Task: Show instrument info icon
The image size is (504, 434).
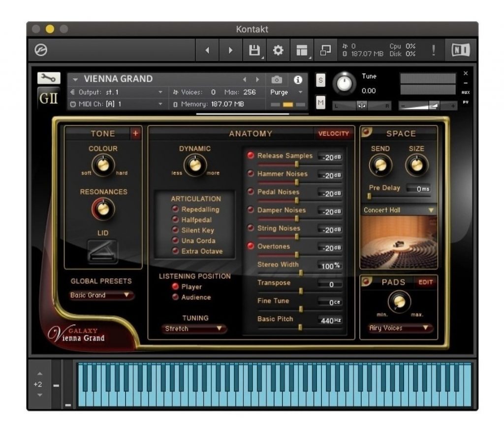Action: 298,79
